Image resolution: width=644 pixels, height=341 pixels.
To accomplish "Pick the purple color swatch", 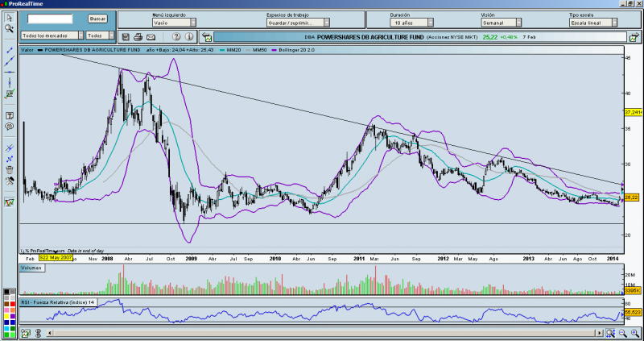I will click(x=13, y=316).
